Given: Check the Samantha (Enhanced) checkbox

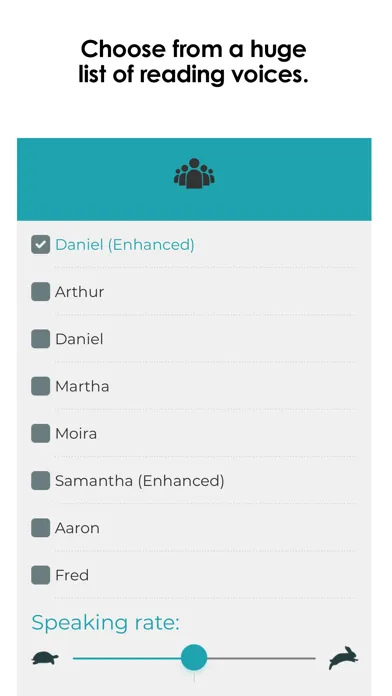Looking at the screenshot, I should pos(40,481).
